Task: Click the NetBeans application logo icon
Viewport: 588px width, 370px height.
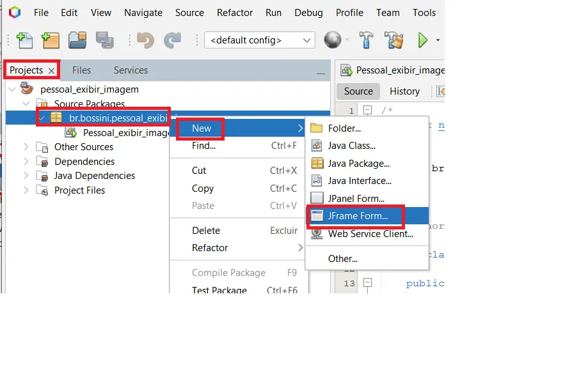Action: tap(15, 12)
